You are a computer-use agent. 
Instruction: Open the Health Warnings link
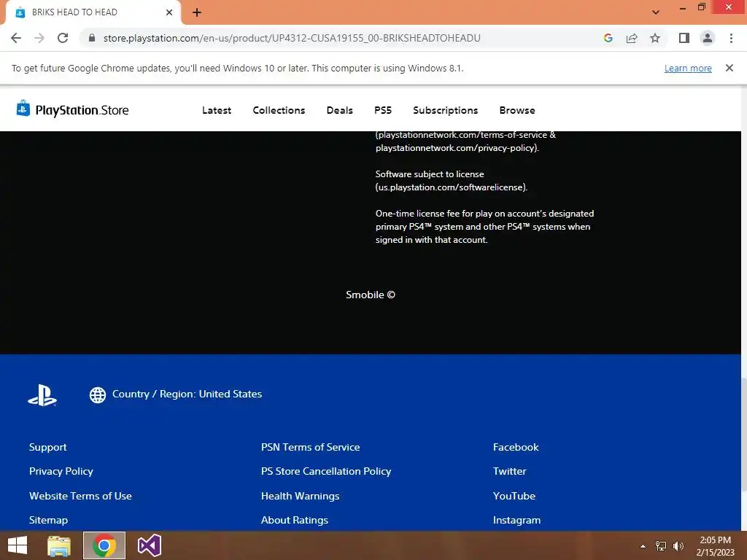click(300, 496)
